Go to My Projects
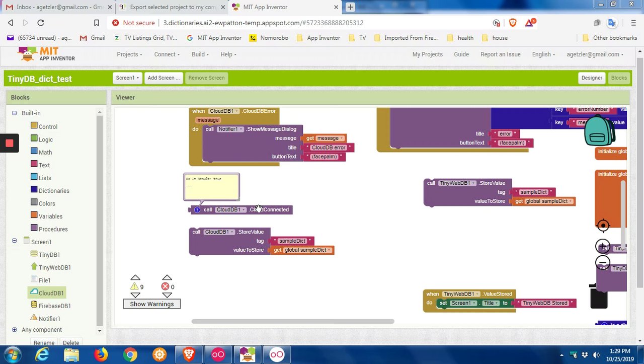644x364 pixels. tap(428, 54)
